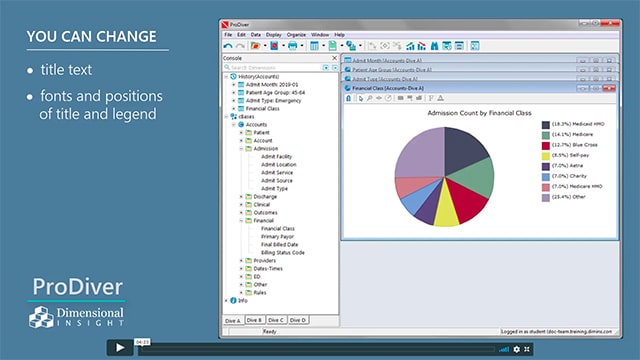
Task: Click the video fullscreen icon
Action: pyautogui.click(x=527, y=349)
